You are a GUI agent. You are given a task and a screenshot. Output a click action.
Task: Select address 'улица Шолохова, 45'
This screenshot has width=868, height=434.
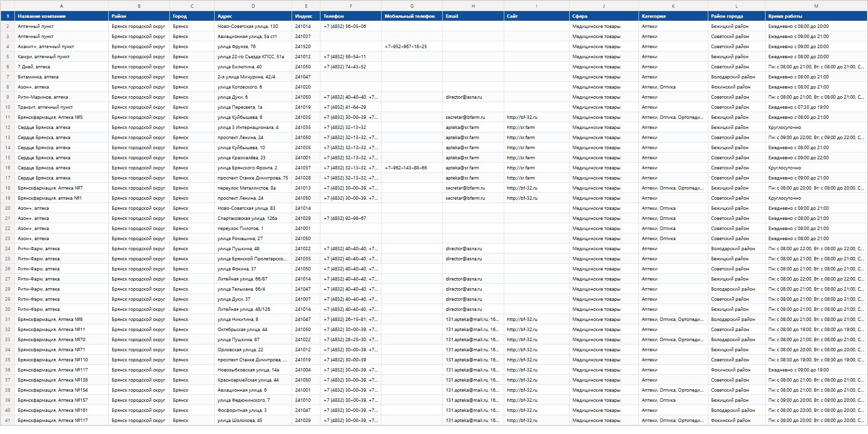[x=253, y=421]
